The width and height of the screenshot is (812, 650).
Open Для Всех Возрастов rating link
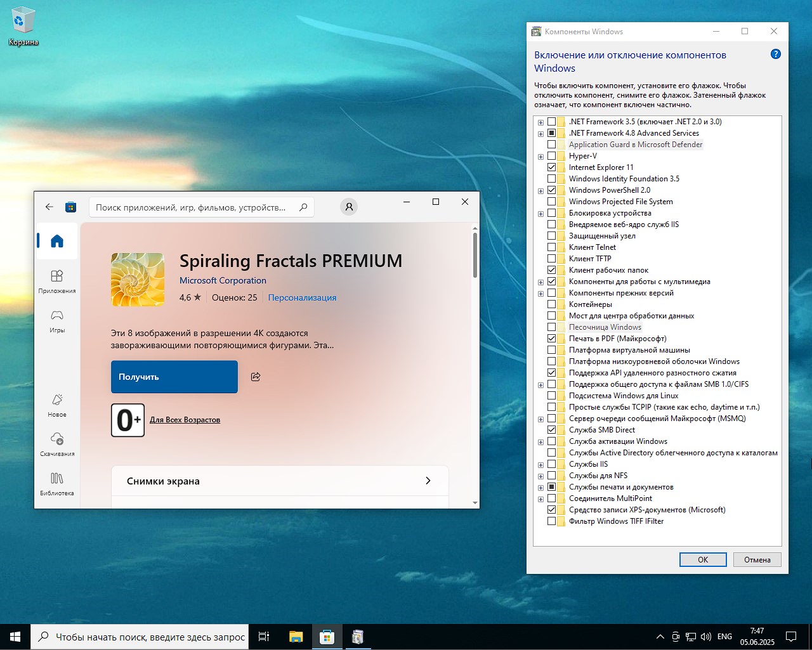[185, 420]
